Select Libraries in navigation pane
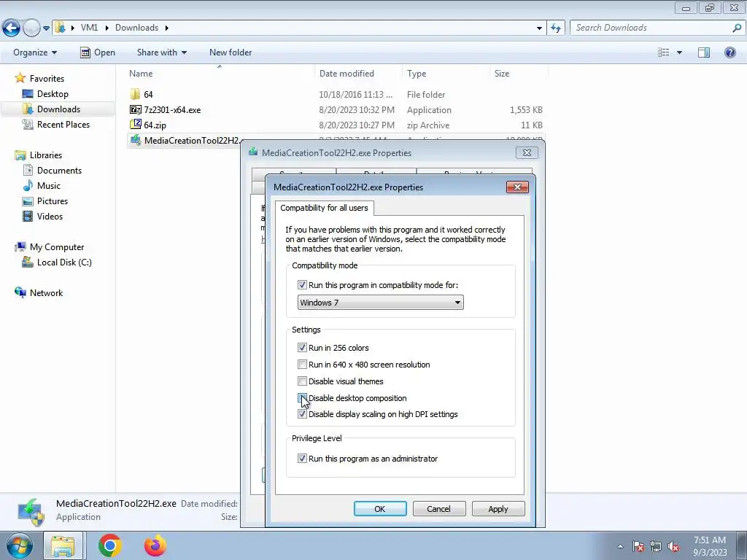The height and width of the screenshot is (560, 747). 46,155
